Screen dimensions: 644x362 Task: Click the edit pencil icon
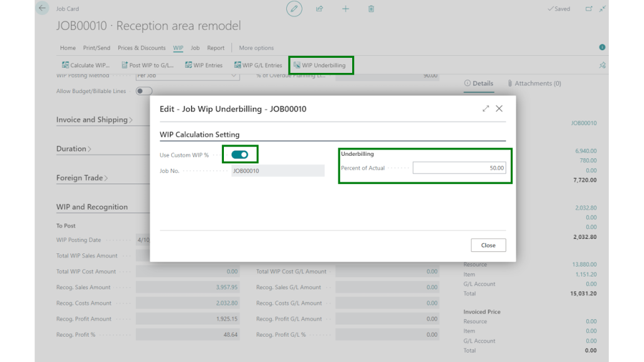click(294, 9)
